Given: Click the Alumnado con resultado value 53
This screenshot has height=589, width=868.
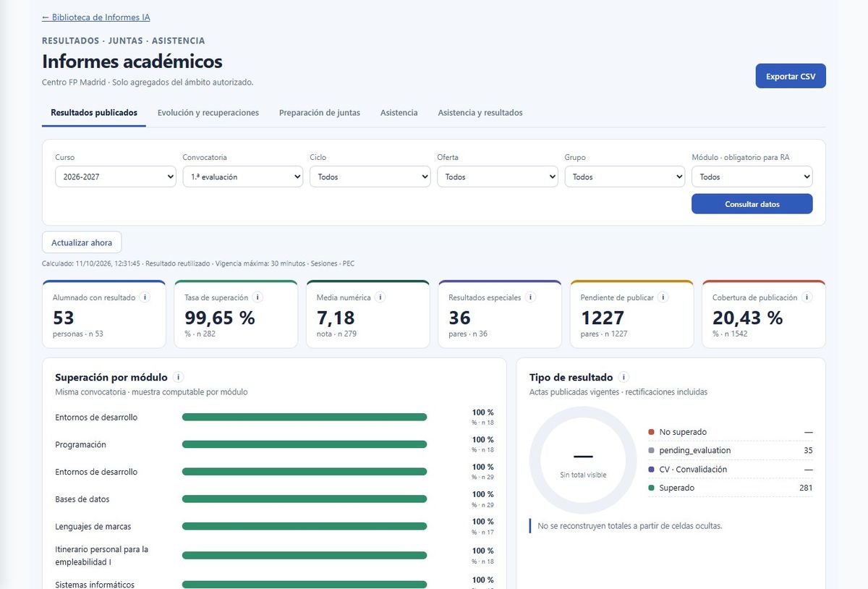Looking at the screenshot, I should tap(64, 318).
